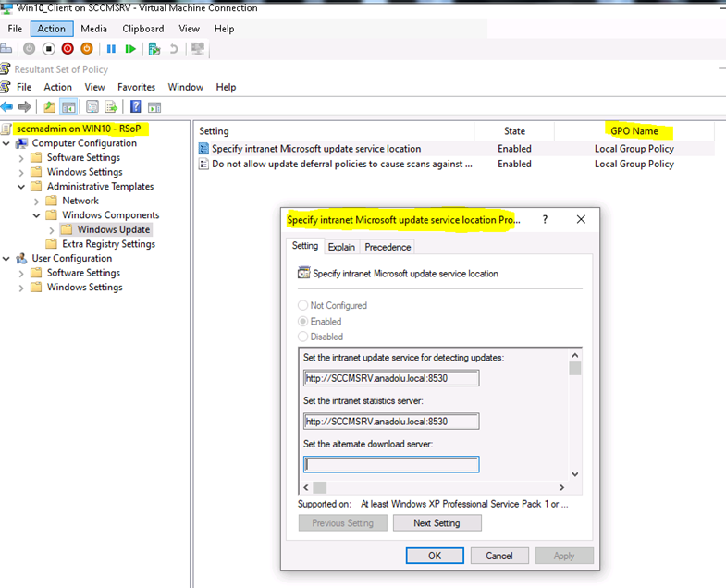Toggle Show/Hide Action Pane icon
726x588 pixels.
click(154, 107)
